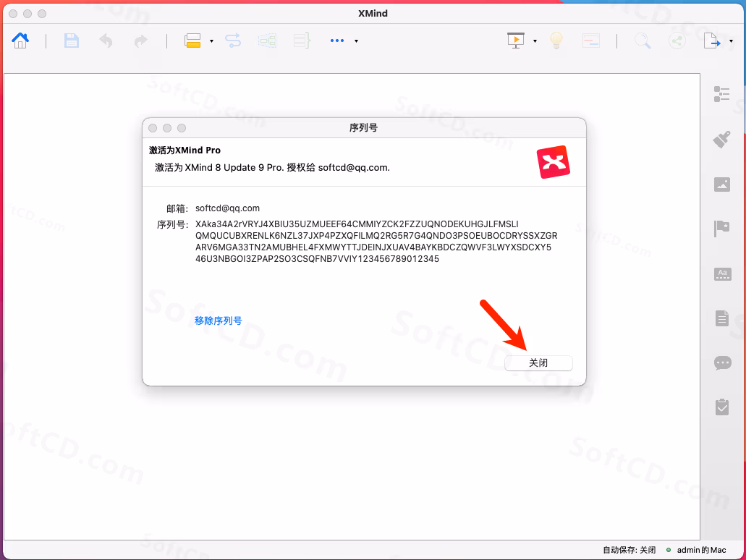Click the 关闭 button in the dialog

tap(538, 363)
